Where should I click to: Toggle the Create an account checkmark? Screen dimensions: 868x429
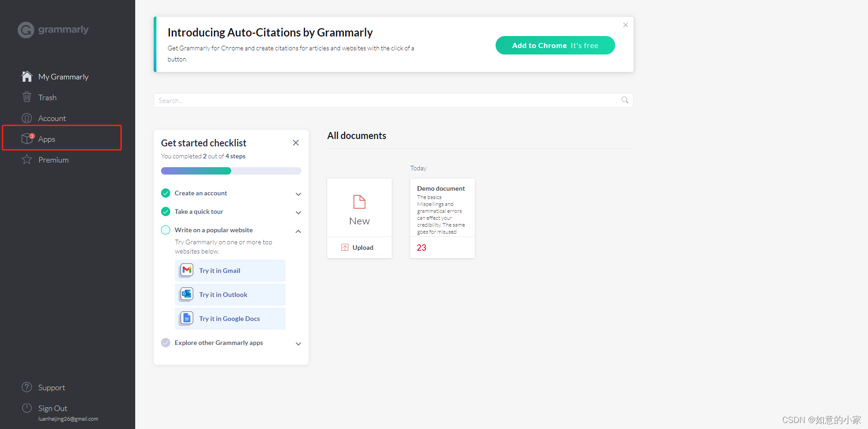point(166,193)
